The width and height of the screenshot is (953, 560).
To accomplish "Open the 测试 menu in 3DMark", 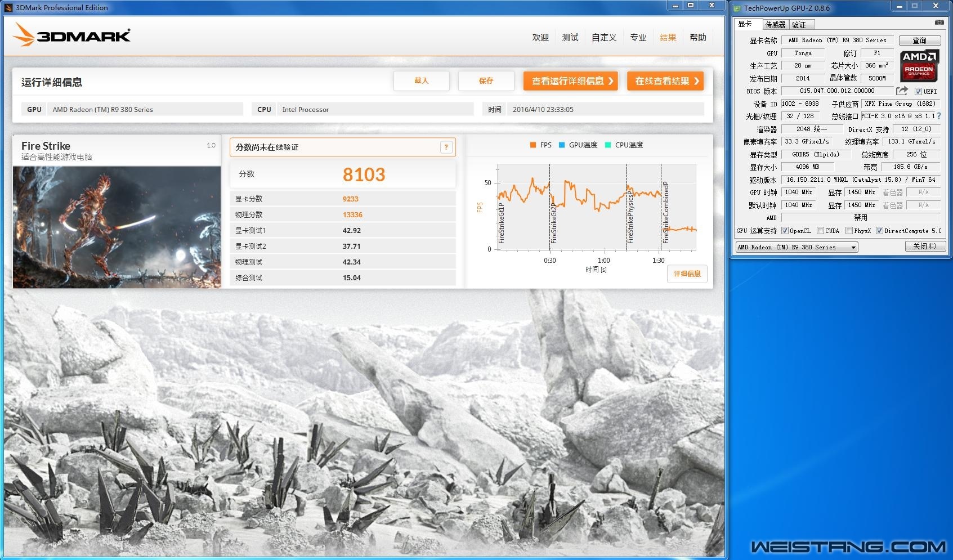I will tap(570, 37).
